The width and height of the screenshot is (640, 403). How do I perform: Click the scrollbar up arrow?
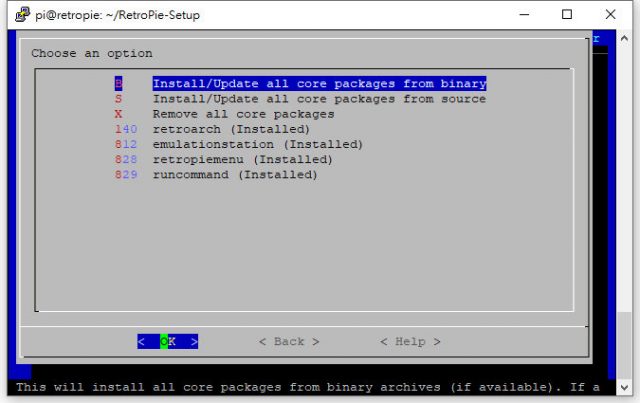point(624,38)
